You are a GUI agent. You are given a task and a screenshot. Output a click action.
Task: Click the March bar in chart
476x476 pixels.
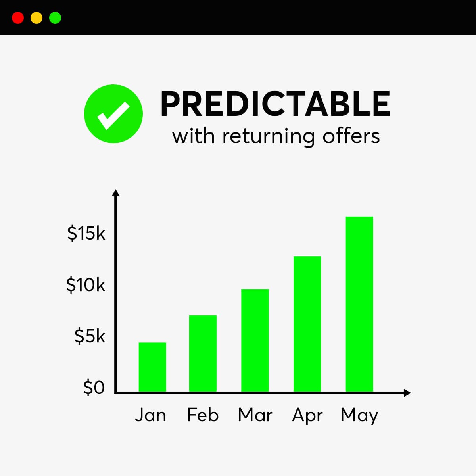(x=255, y=340)
